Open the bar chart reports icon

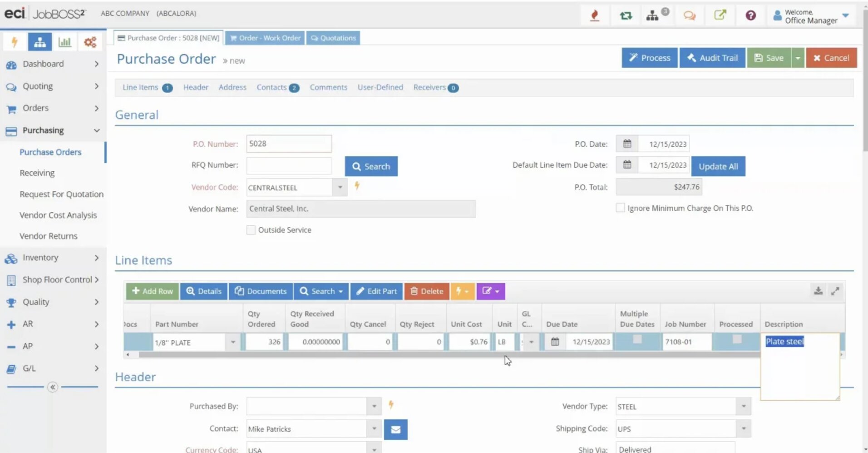65,42
